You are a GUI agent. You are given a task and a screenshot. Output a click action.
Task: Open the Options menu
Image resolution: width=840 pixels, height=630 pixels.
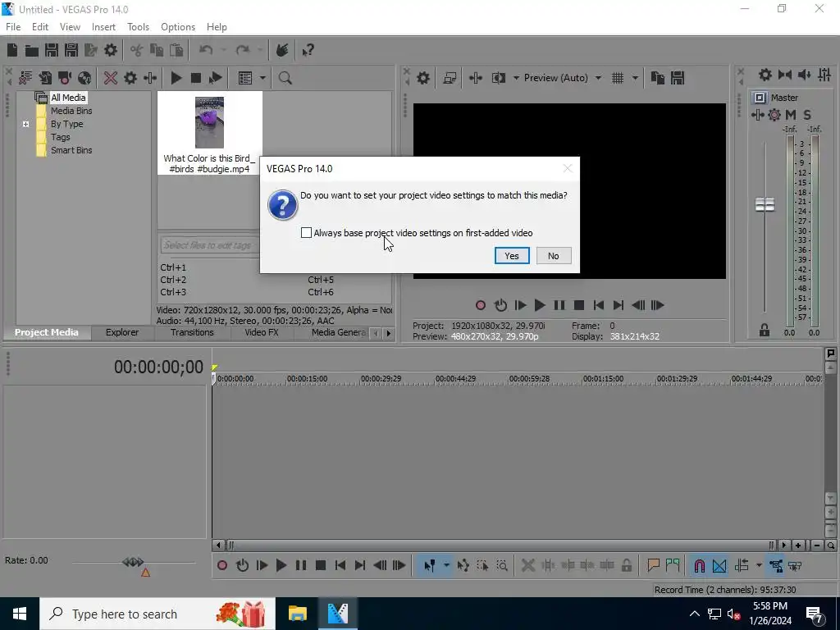pos(178,27)
